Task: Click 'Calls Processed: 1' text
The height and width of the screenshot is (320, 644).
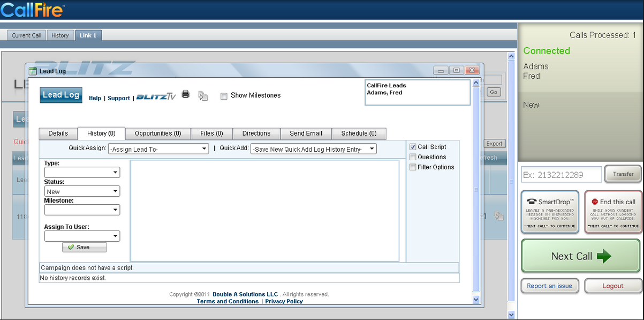Action: click(x=603, y=35)
